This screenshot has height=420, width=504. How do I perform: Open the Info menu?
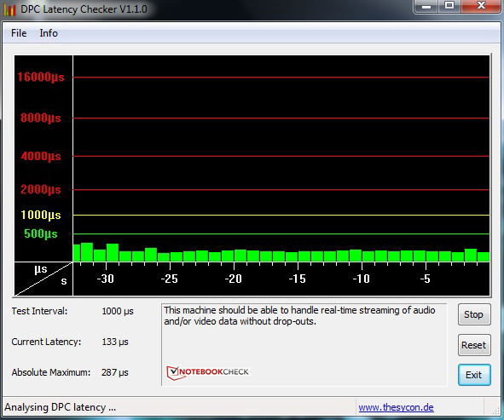pyautogui.click(x=49, y=33)
